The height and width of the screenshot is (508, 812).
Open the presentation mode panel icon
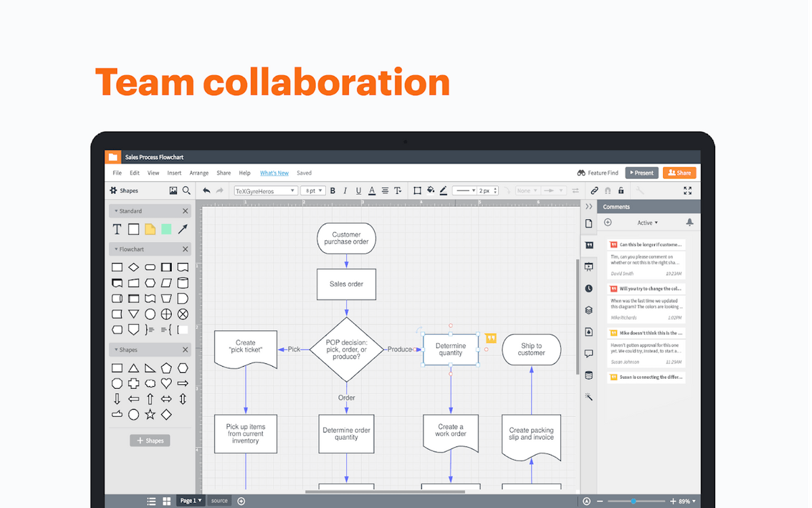point(589,267)
